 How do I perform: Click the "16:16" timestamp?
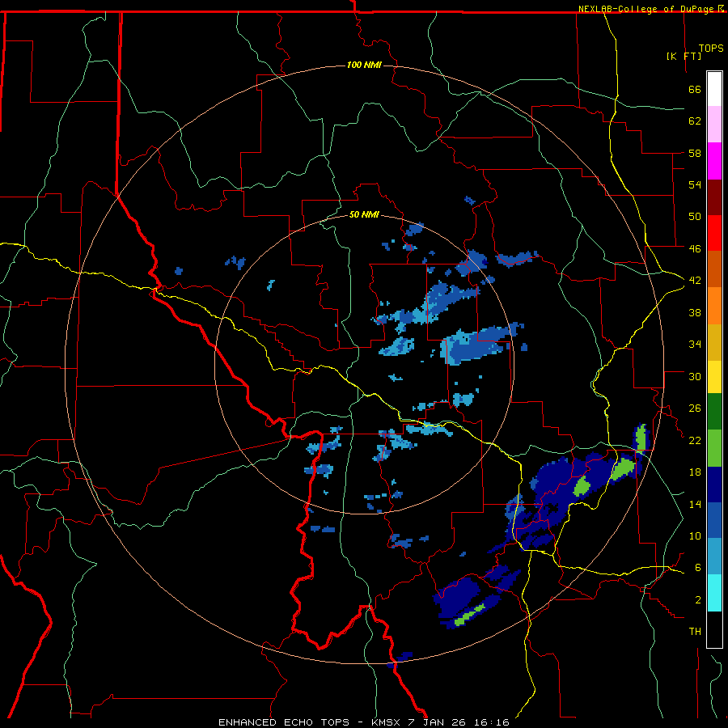pos(492,722)
